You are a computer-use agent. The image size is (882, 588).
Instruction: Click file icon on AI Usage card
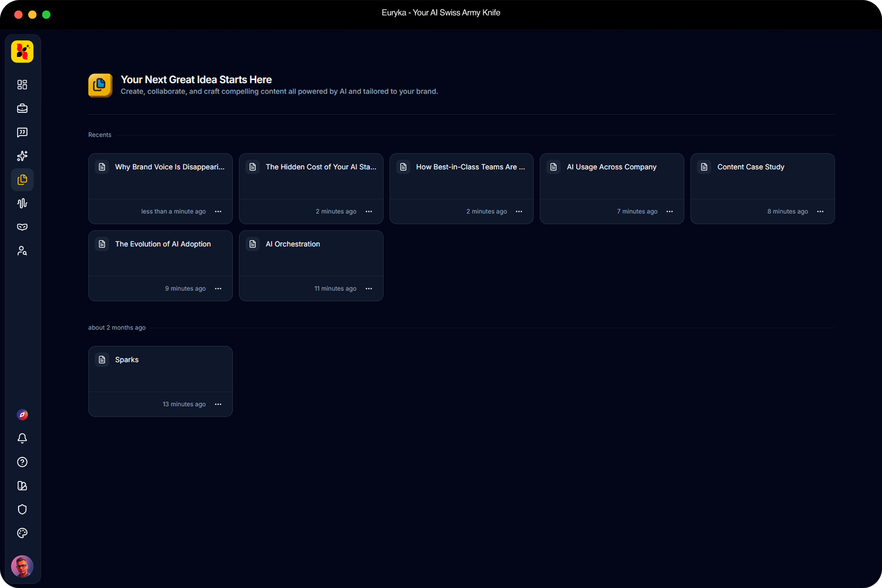[x=553, y=167]
